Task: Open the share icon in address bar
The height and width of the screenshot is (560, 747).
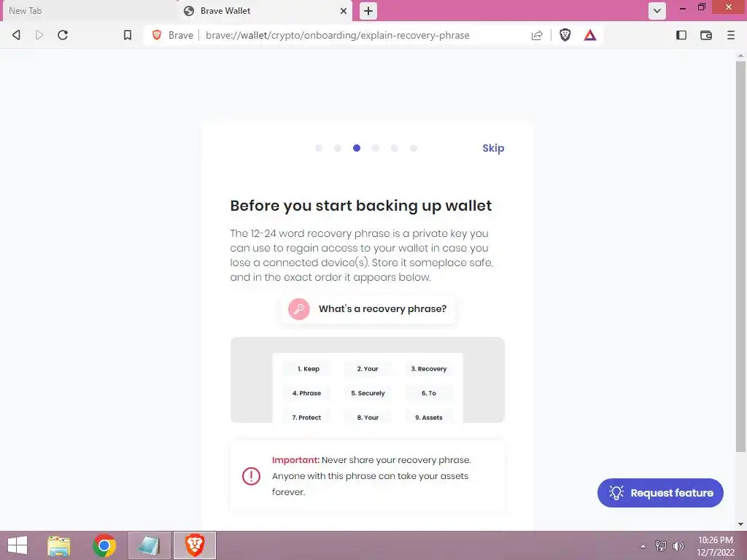Action: [537, 35]
